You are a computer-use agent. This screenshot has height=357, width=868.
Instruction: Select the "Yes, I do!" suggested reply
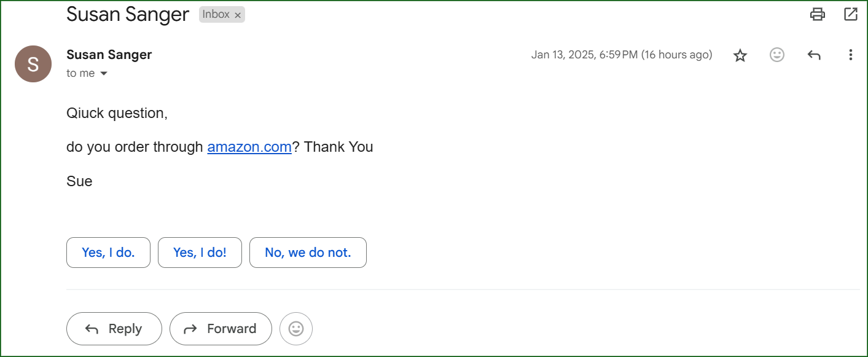pyautogui.click(x=200, y=253)
